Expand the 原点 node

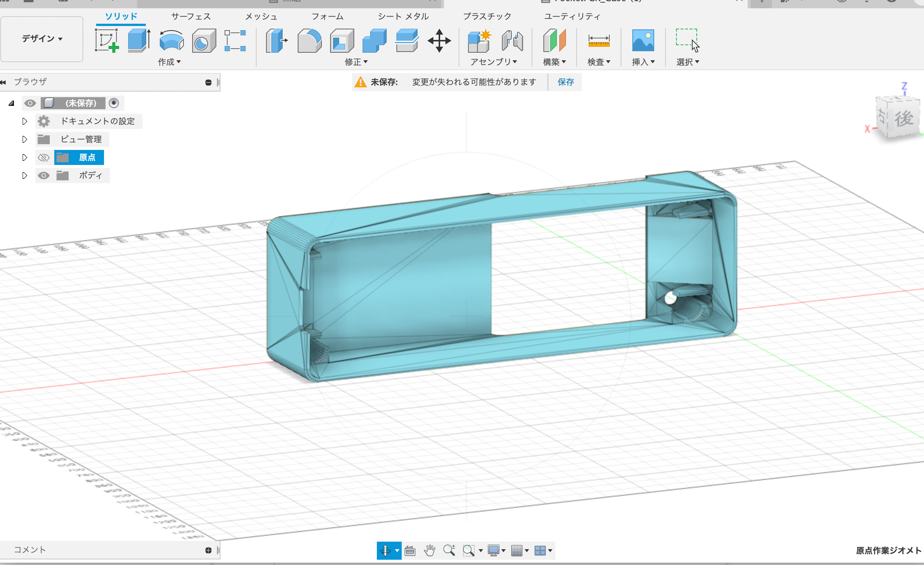pyautogui.click(x=24, y=157)
